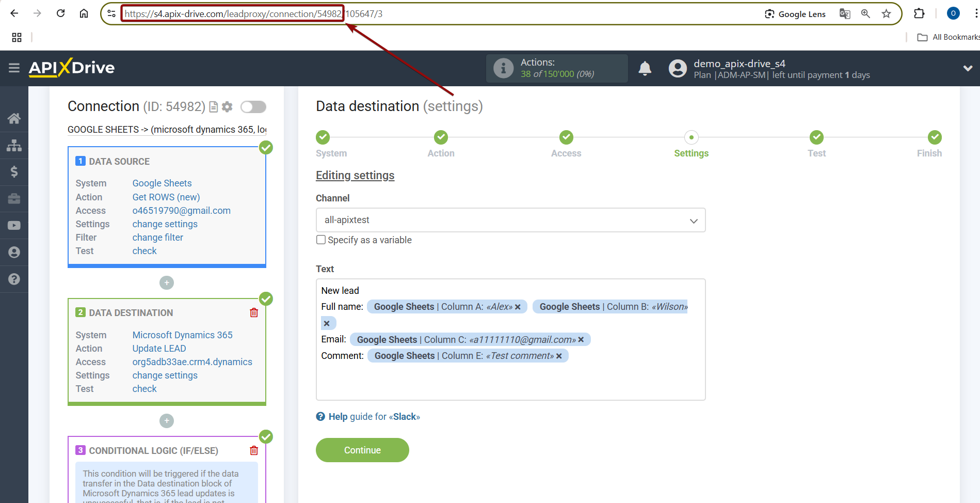Open the Actions counter panel
This screenshot has height=503, width=980.
(557, 68)
